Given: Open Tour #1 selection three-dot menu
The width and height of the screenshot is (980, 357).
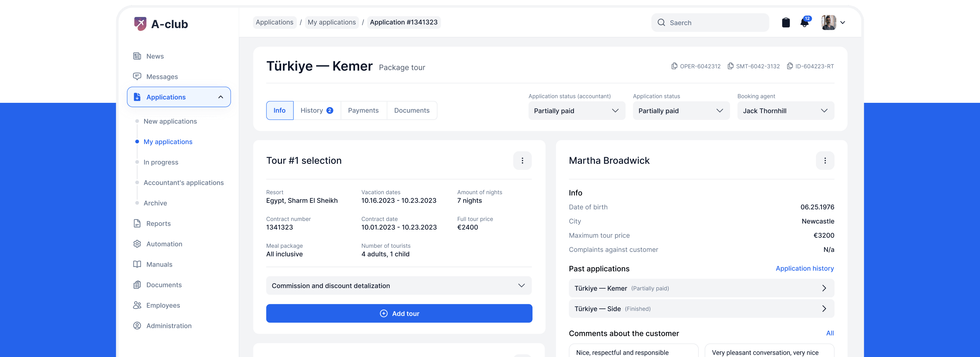Looking at the screenshot, I should [522, 160].
